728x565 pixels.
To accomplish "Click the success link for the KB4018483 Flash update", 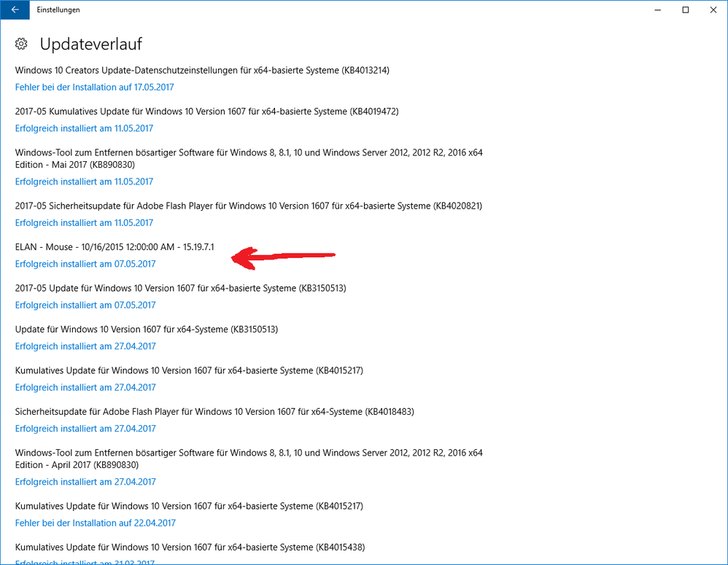I will [x=84, y=428].
